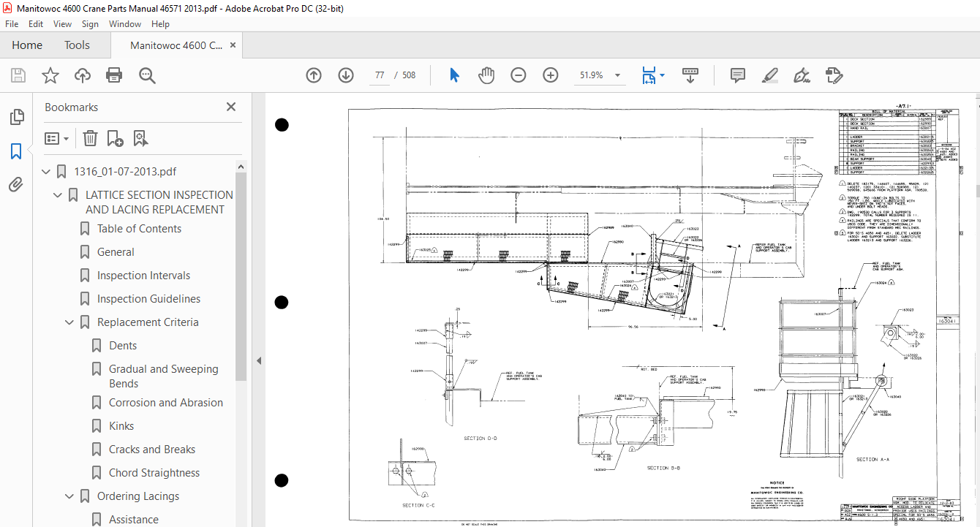Print the document with printer icon
980x527 pixels.
[x=114, y=75]
